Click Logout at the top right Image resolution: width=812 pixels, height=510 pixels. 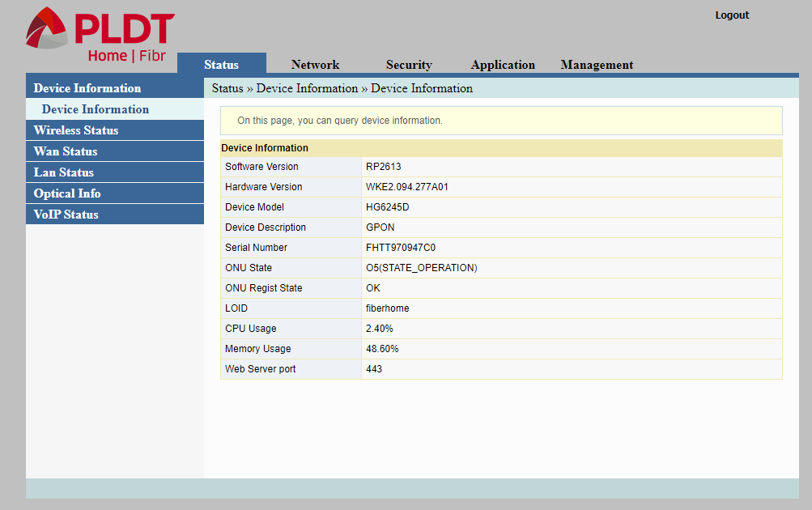click(731, 15)
